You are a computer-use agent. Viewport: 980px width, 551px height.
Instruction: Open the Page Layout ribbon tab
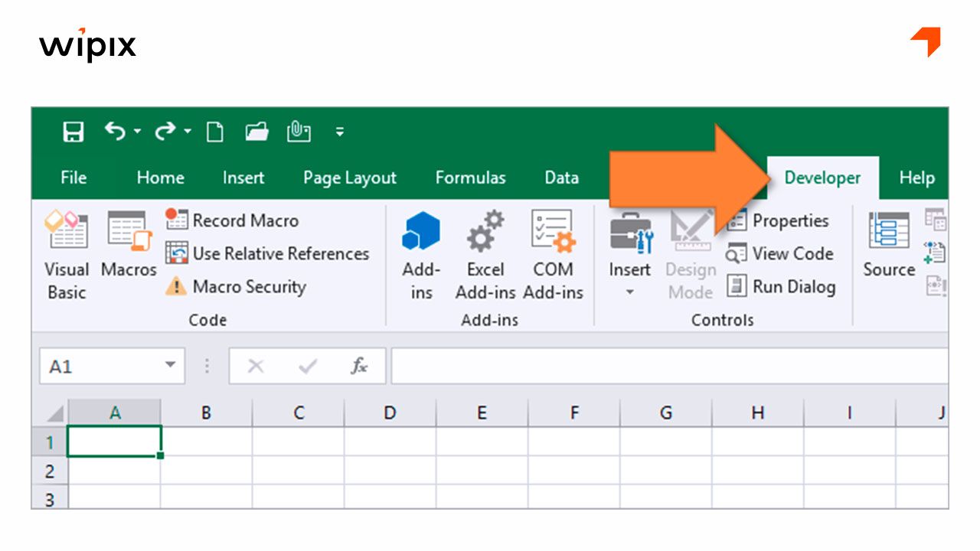pos(348,177)
